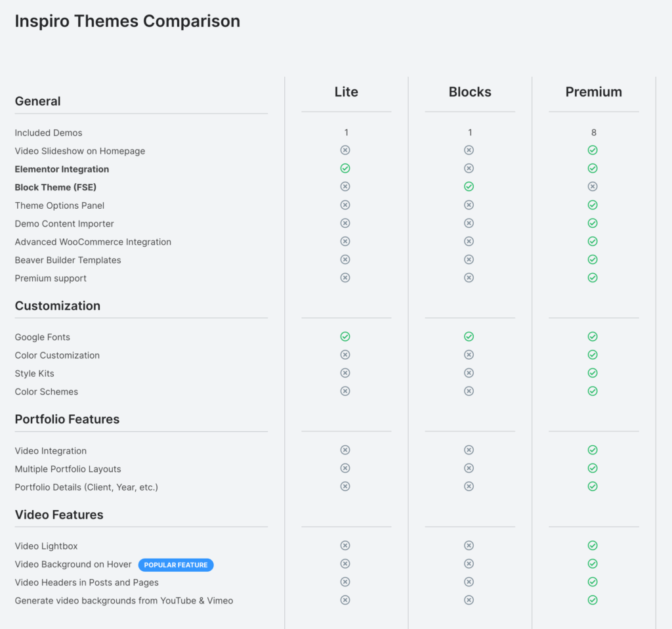Click the Video Integration cross icon under Lite
The image size is (672, 629).
(345, 450)
